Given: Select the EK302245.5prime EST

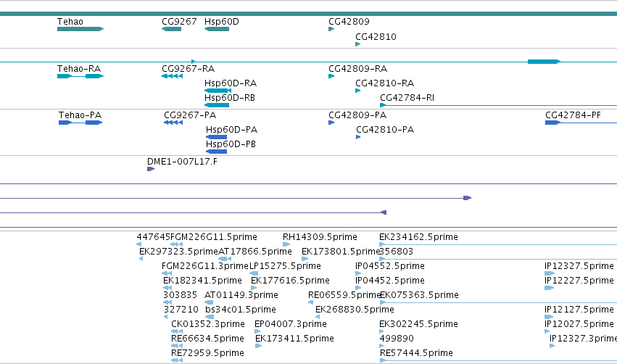Looking at the screenshot, I should click(381, 331).
